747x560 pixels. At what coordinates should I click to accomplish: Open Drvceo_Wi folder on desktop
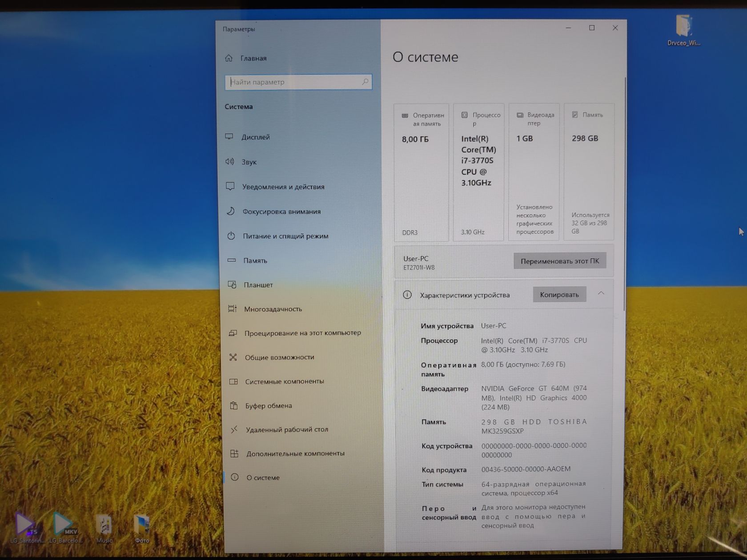pyautogui.click(x=683, y=30)
